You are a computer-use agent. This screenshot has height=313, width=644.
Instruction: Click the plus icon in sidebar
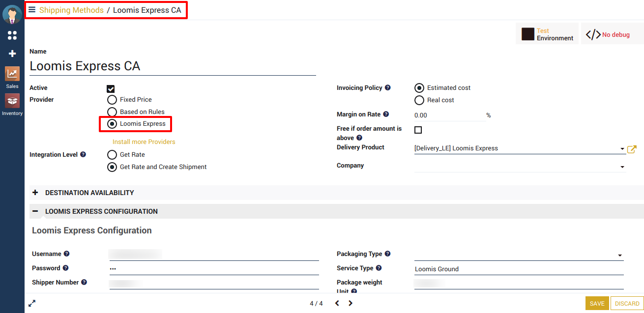tap(12, 54)
